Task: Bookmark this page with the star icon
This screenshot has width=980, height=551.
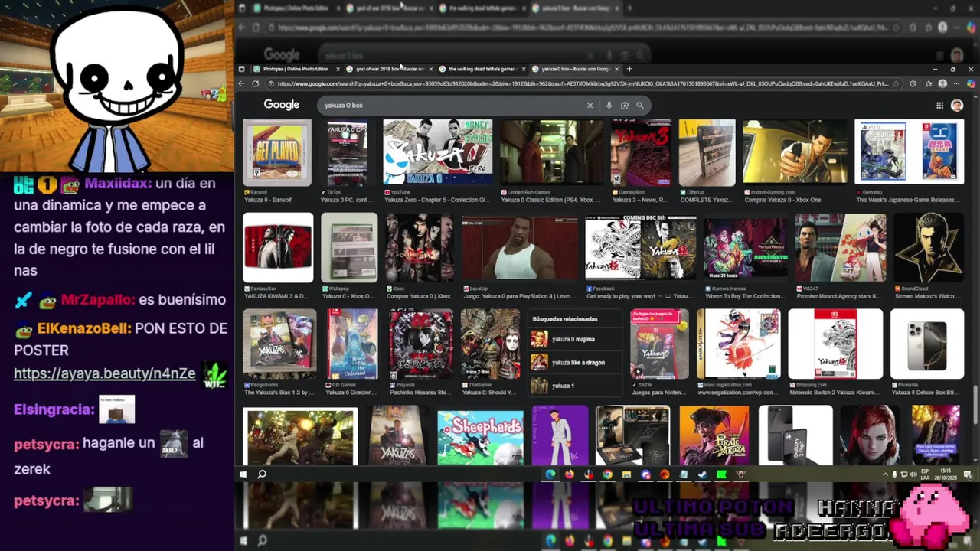Action: [x=897, y=83]
